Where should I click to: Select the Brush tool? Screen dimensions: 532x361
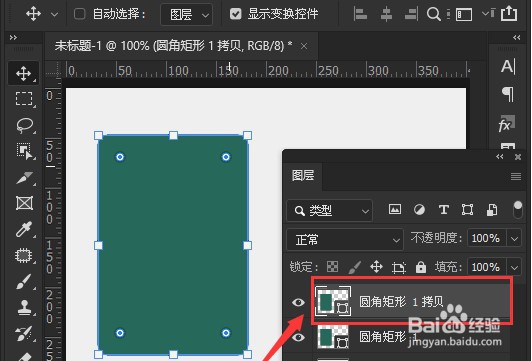pos(24,282)
